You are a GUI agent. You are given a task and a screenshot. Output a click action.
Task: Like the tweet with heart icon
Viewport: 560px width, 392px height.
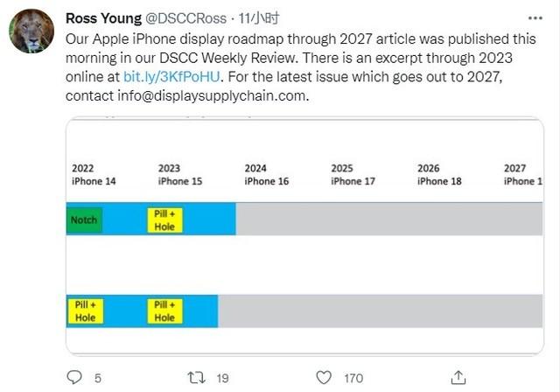pos(324,378)
